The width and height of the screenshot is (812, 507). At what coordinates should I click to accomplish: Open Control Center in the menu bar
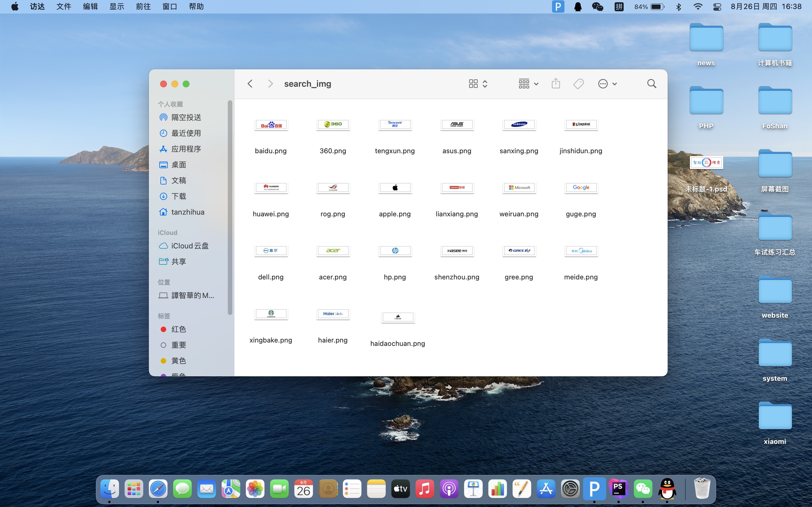click(717, 7)
